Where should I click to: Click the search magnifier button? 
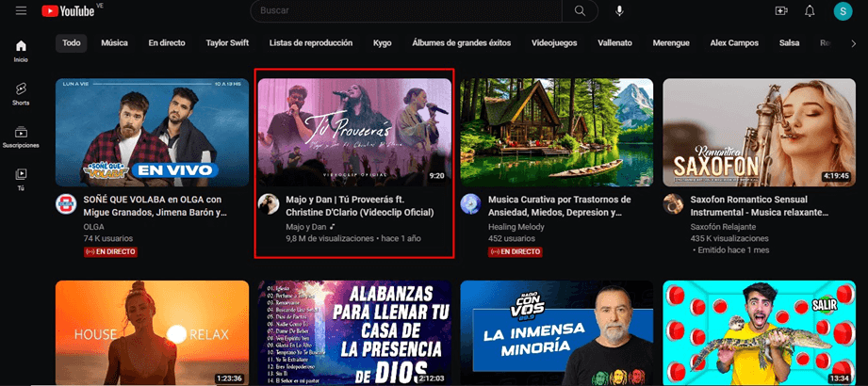(x=580, y=11)
